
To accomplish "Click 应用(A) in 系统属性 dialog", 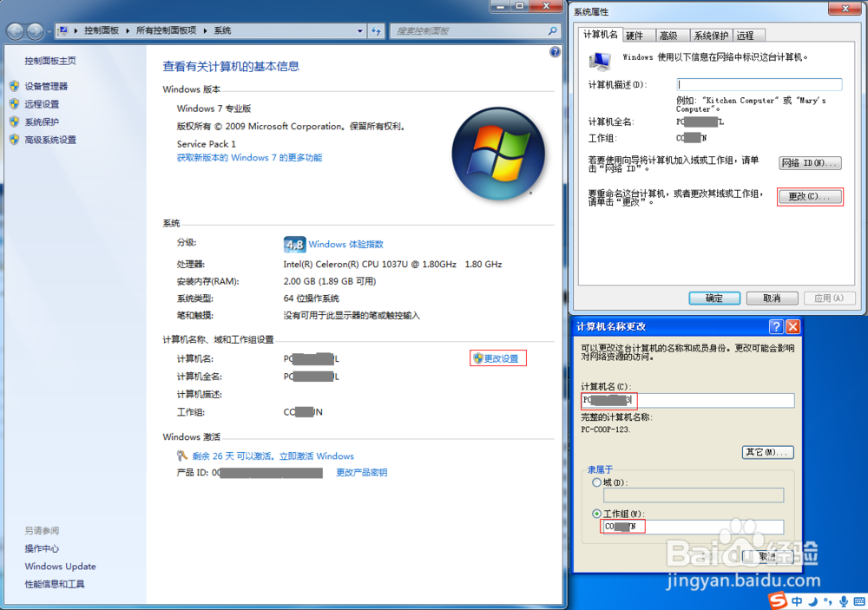I will pos(829,298).
